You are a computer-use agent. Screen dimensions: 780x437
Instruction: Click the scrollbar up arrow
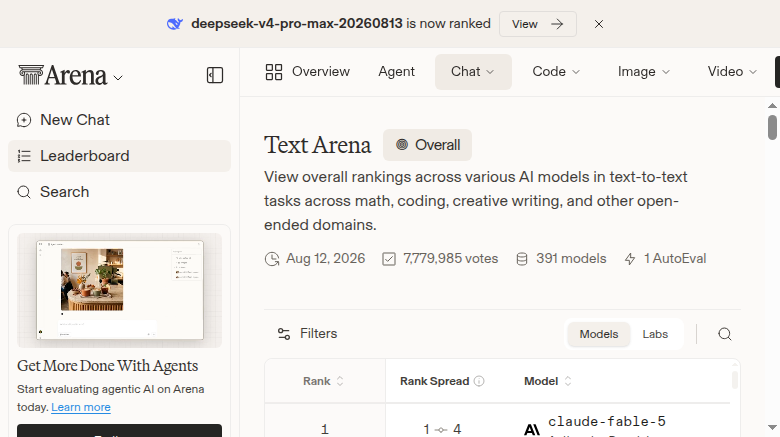772,106
